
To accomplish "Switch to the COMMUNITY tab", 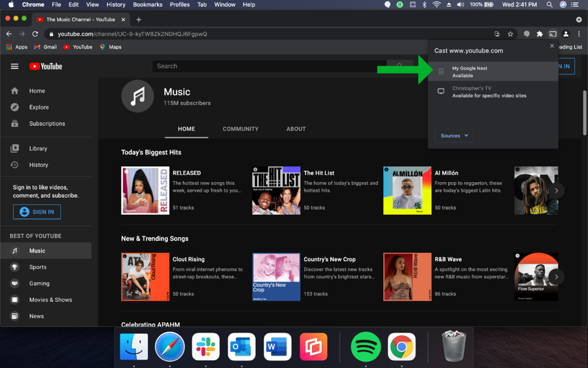I will [241, 129].
